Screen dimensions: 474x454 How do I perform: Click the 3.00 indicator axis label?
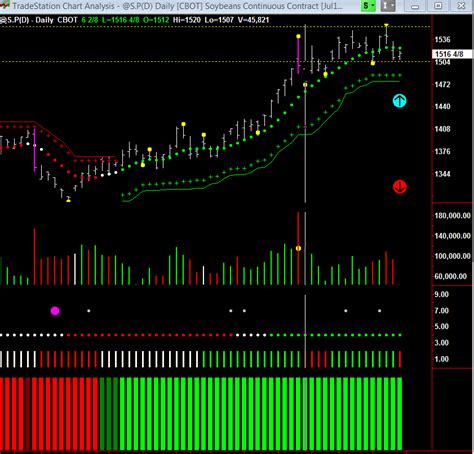[441, 343]
